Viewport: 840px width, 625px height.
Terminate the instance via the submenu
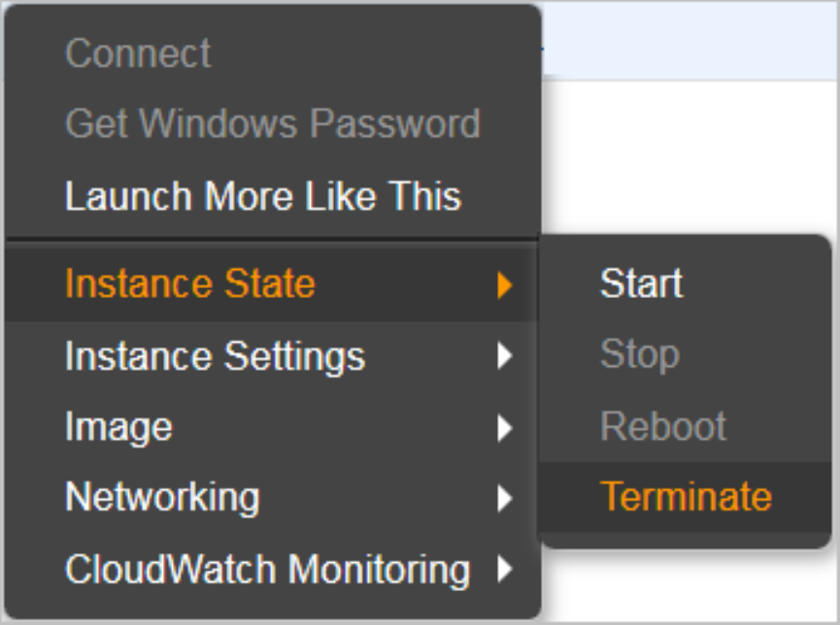click(686, 497)
